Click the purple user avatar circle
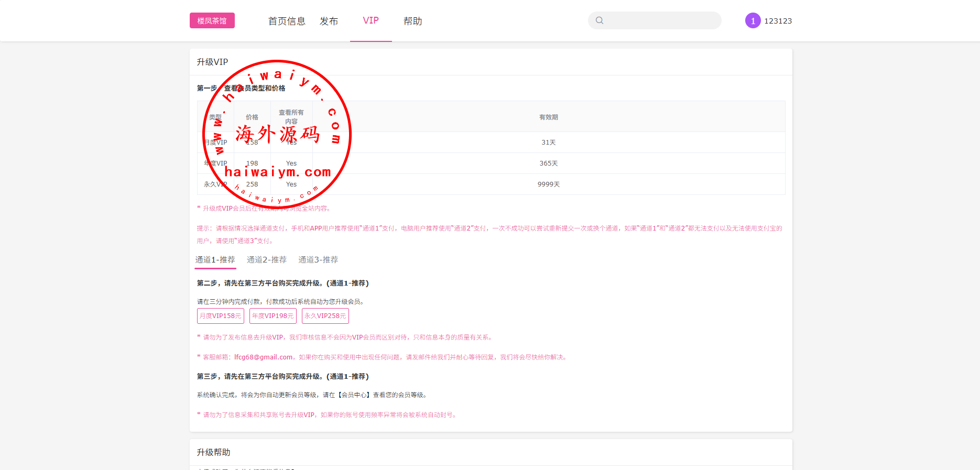This screenshot has height=470, width=980. 753,20
